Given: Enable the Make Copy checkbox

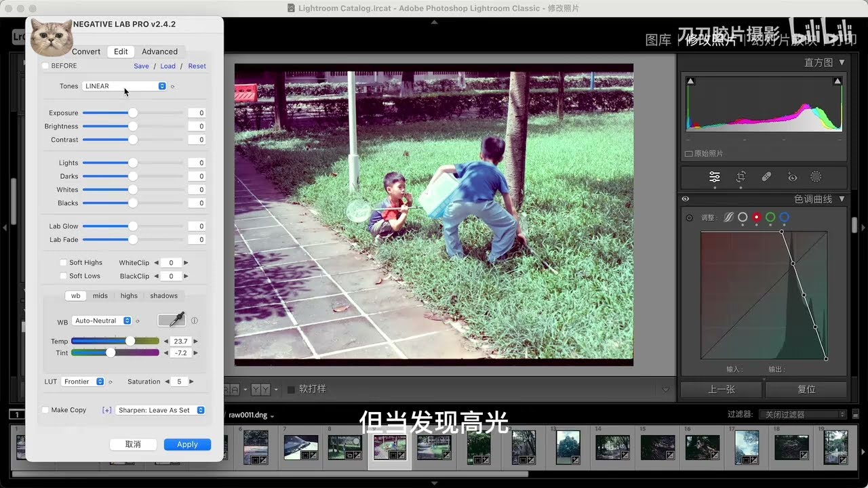Looking at the screenshot, I should 45,410.
